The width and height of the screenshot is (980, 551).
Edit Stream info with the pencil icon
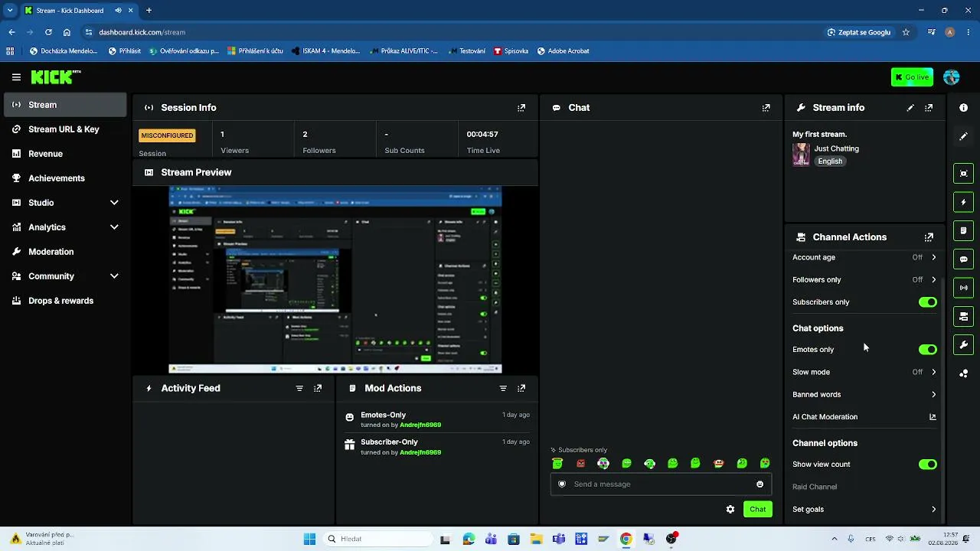click(910, 108)
